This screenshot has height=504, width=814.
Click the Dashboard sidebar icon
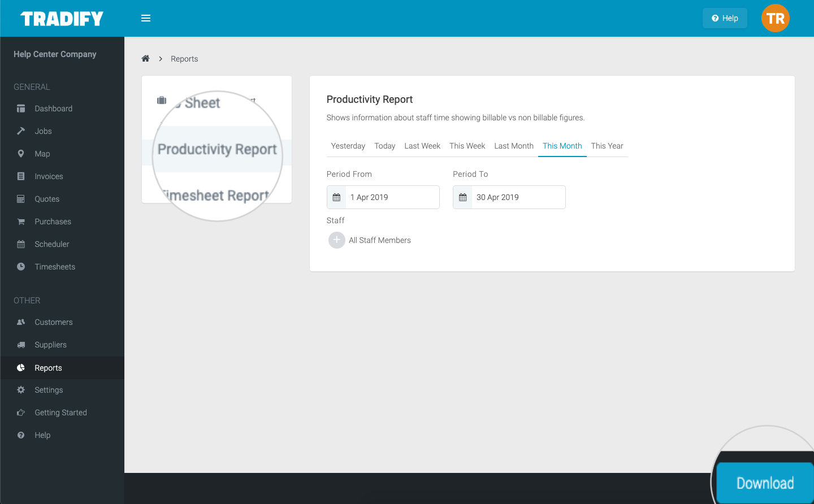(x=21, y=108)
